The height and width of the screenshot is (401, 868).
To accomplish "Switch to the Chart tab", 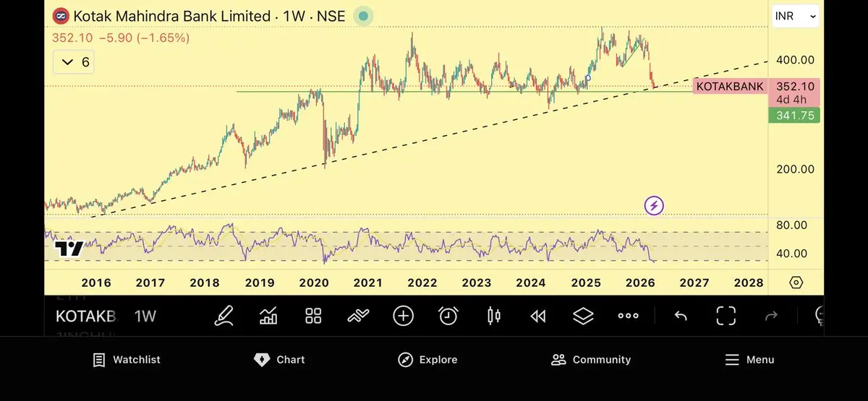I will click(280, 360).
